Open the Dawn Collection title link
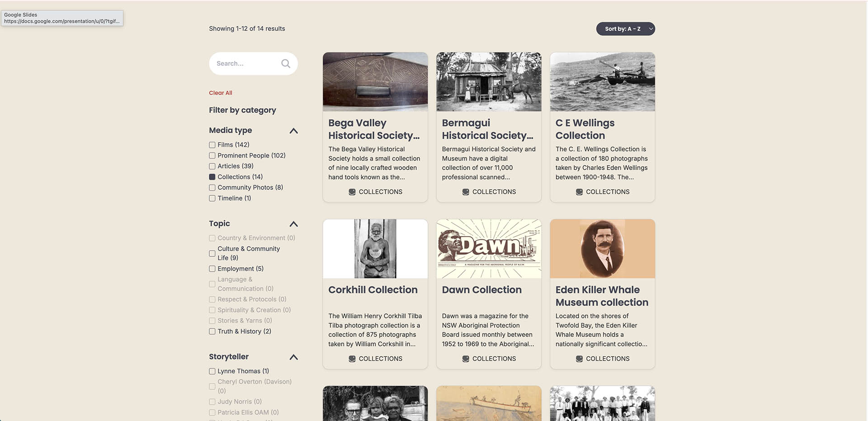Image resolution: width=868 pixels, height=421 pixels. tap(481, 290)
